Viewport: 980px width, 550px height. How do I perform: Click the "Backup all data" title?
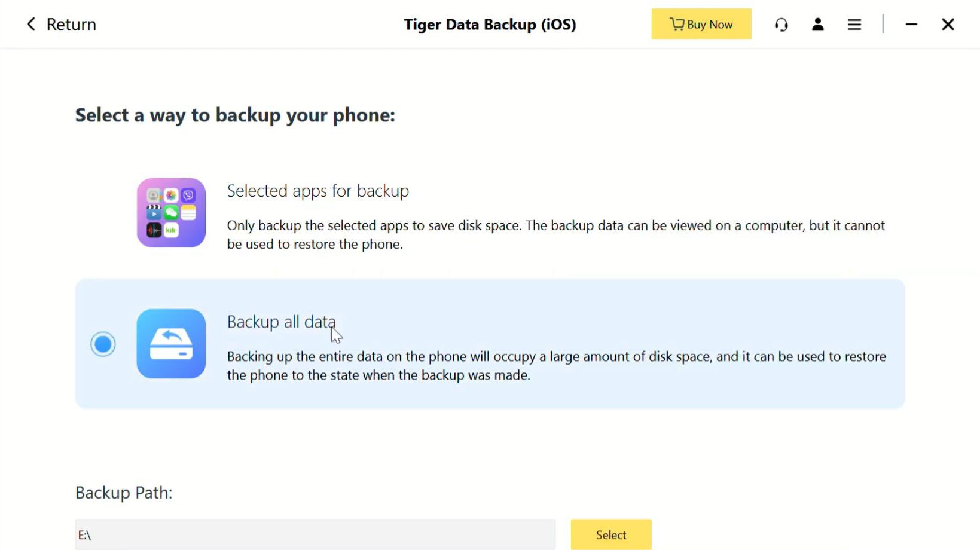[x=281, y=322]
